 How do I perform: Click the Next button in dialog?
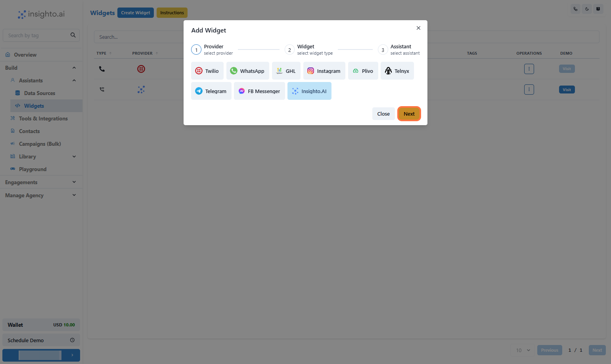tap(409, 114)
